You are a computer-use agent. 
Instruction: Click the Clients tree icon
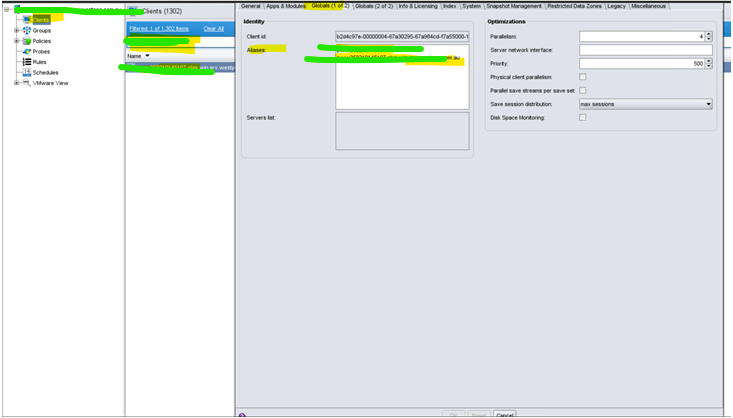pyautogui.click(x=27, y=20)
